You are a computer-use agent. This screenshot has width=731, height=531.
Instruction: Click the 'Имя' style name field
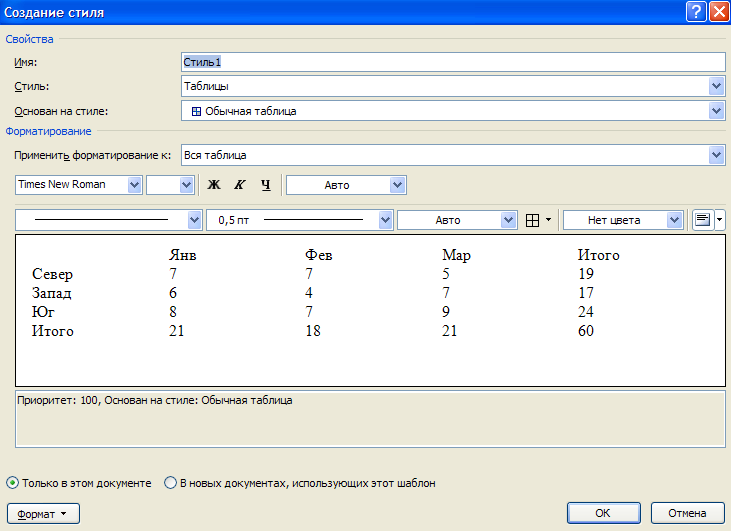pyautogui.click(x=452, y=62)
